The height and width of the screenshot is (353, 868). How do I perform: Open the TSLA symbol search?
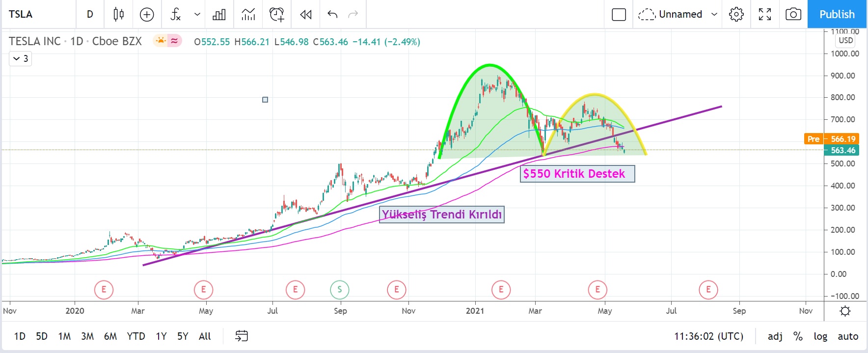[x=21, y=14]
